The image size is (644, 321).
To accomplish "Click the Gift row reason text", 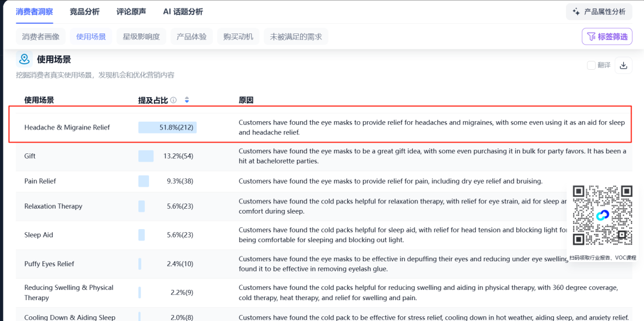I will (x=432, y=156).
